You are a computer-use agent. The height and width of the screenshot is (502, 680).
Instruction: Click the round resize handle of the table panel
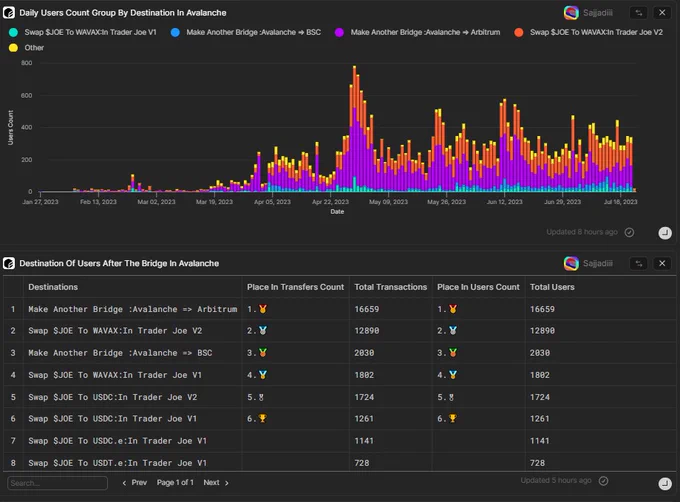tap(665, 484)
